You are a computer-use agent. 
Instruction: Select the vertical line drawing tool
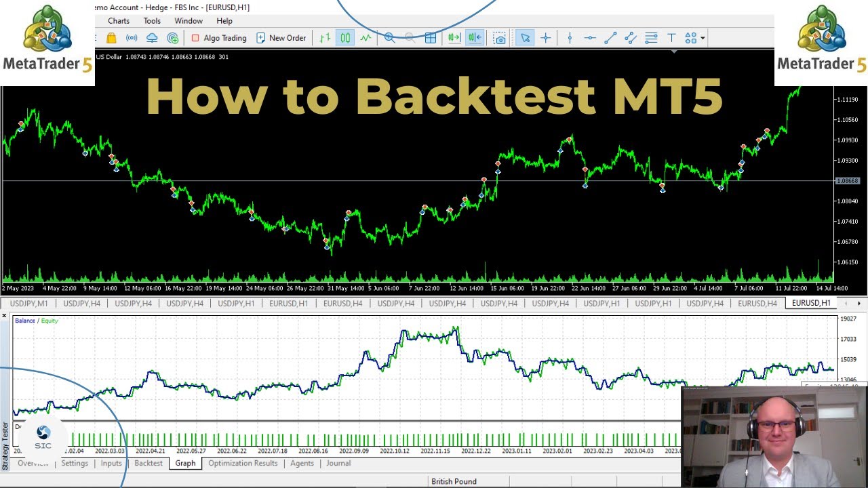click(570, 38)
